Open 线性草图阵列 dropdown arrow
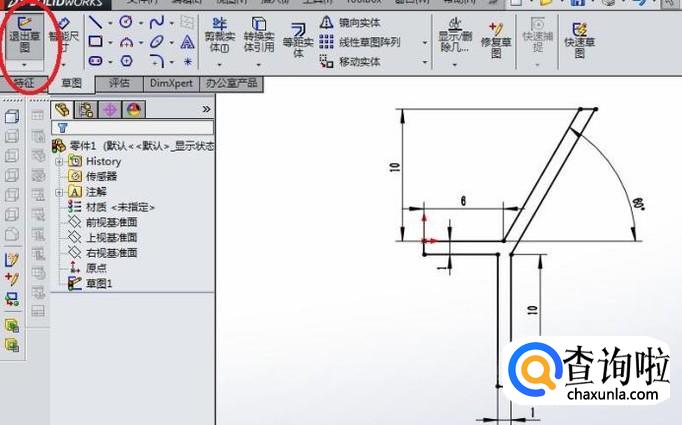Image resolution: width=682 pixels, height=425 pixels. pos(425,43)
